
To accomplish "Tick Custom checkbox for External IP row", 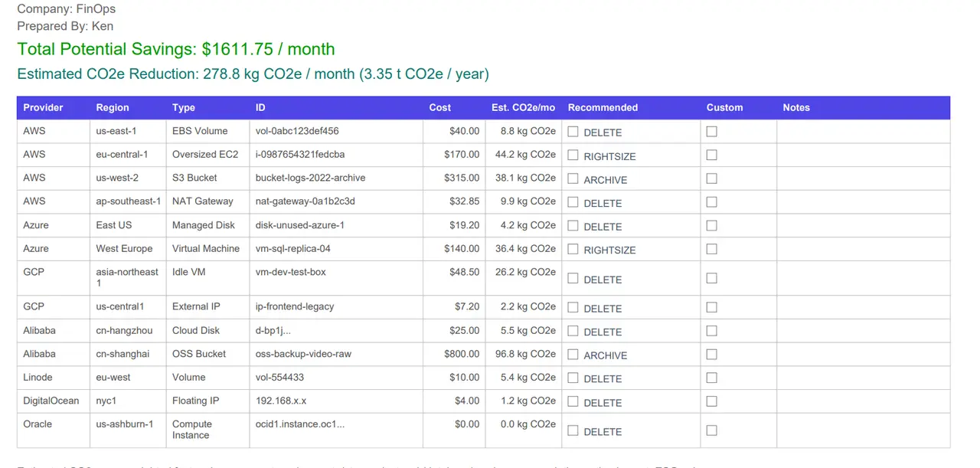I will (x=711, y=306).
